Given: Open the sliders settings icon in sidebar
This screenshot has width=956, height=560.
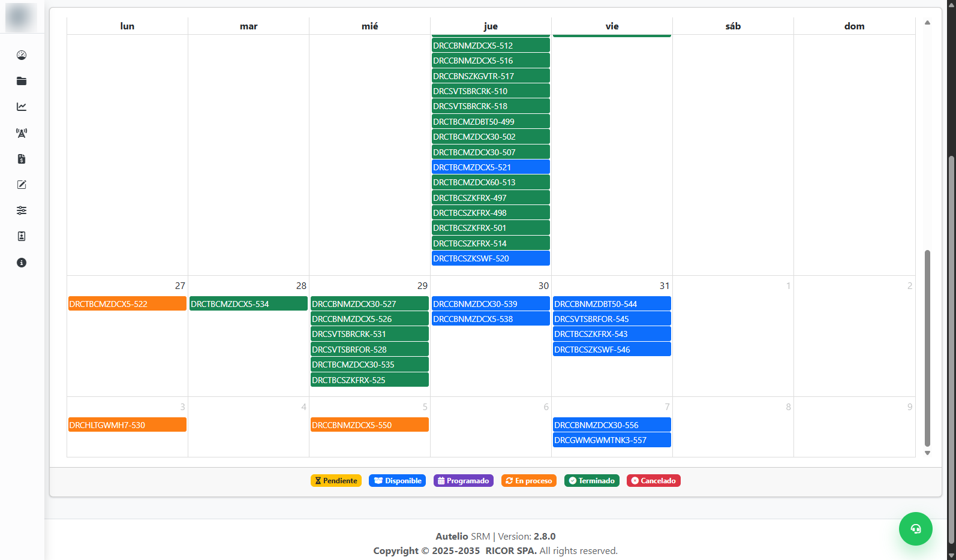Looking at the screenshot, I should click(x=22, y=210).
